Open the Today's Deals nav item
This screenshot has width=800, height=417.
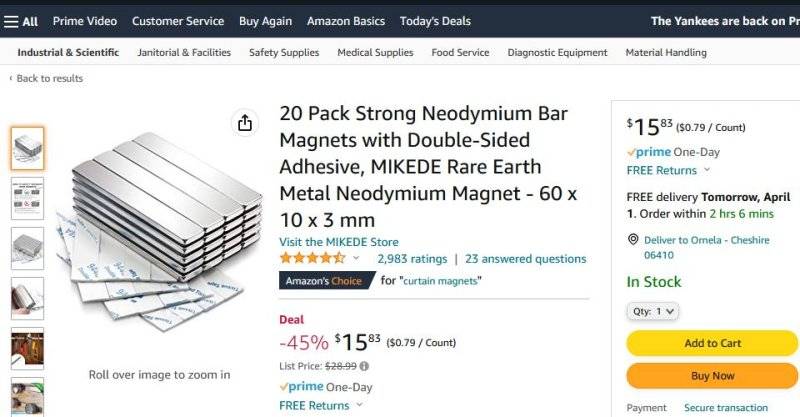tap(434, 21)
